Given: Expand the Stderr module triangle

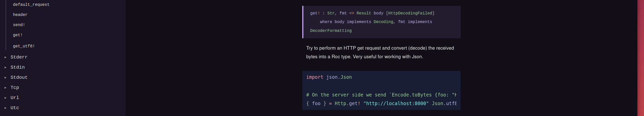Looking at the screenshot, I should 6,57.
